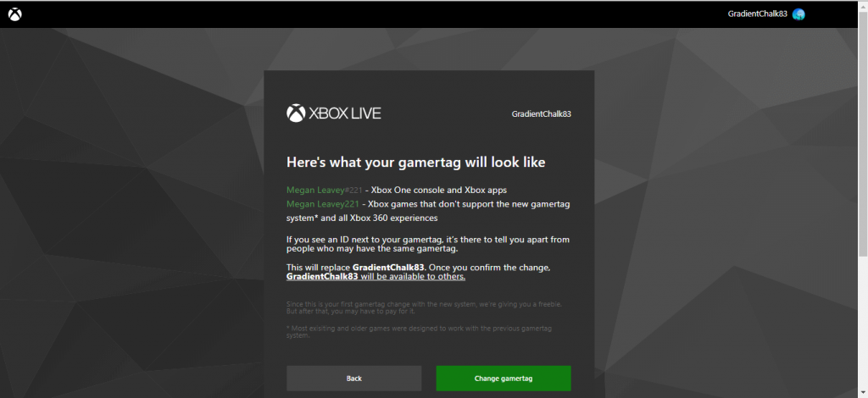This screenshot has height=398, width=868.
Task: Click the page vertical scrollbar thumb
Action: pyautogui.click(x=863, y=134)
